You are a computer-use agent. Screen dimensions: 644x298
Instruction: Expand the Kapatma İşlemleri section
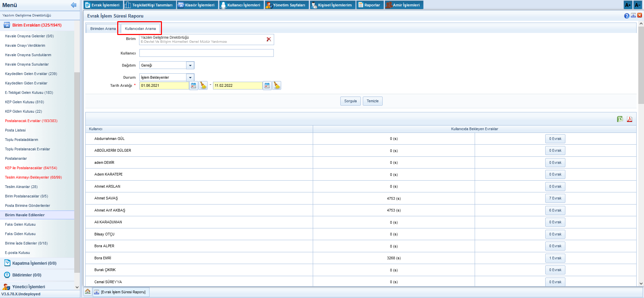(34, 263)
